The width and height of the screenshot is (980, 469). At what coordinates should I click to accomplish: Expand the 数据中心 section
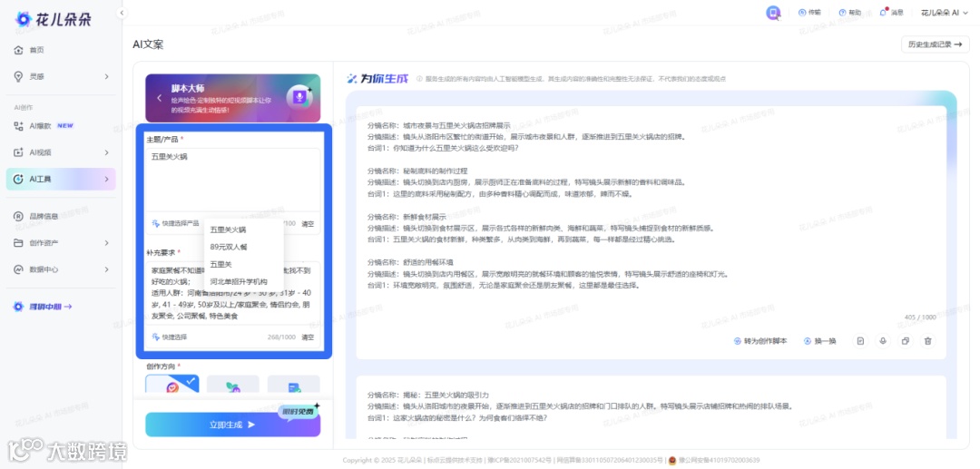click(x=61, y=269)
